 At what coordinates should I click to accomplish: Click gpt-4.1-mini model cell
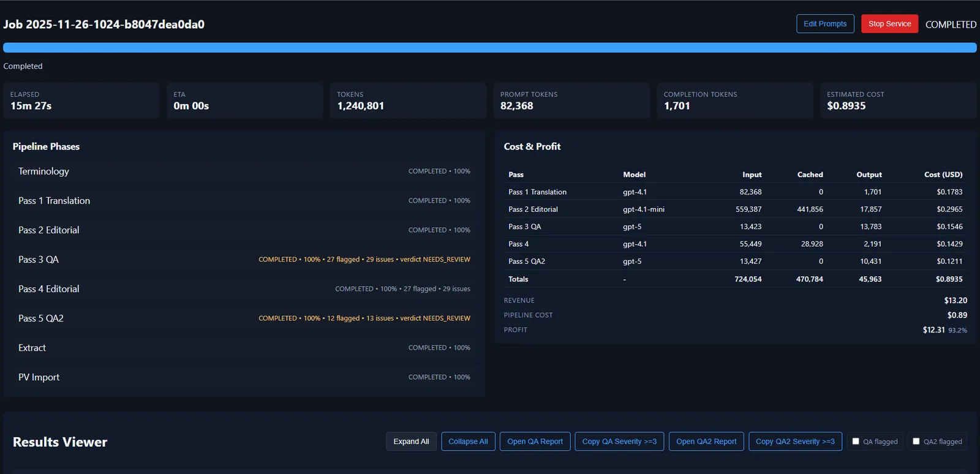pyautogui.click(x=644, y=209)
